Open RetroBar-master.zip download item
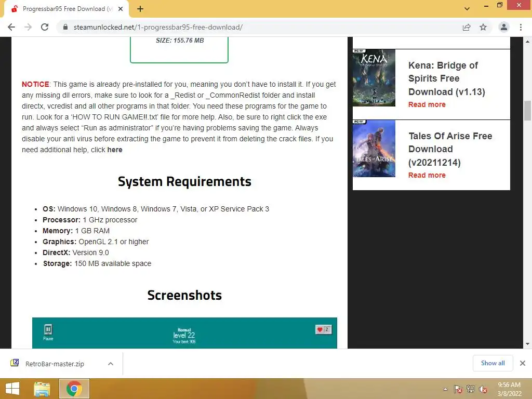The image size is (532, 399). (54, 364)
